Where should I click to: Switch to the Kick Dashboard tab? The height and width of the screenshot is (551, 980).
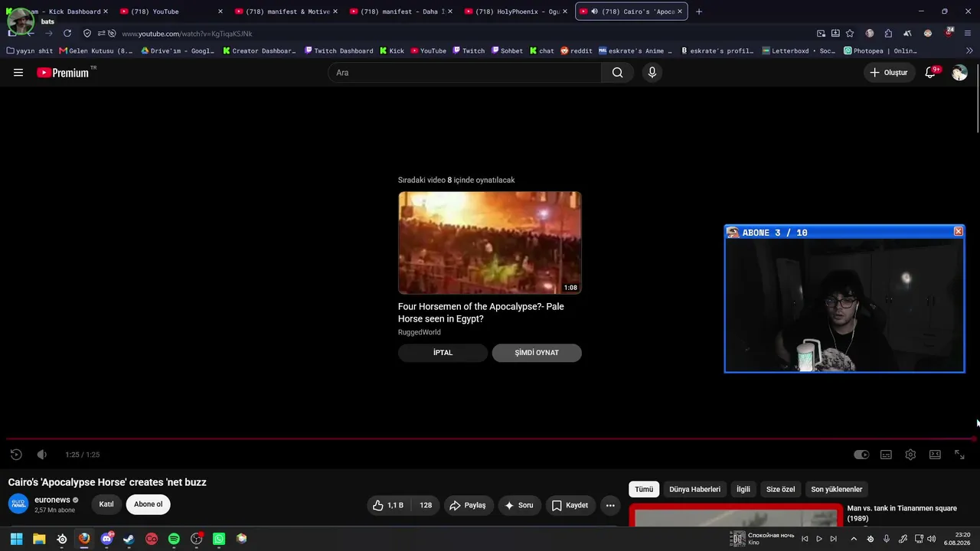tap(57, 11)
